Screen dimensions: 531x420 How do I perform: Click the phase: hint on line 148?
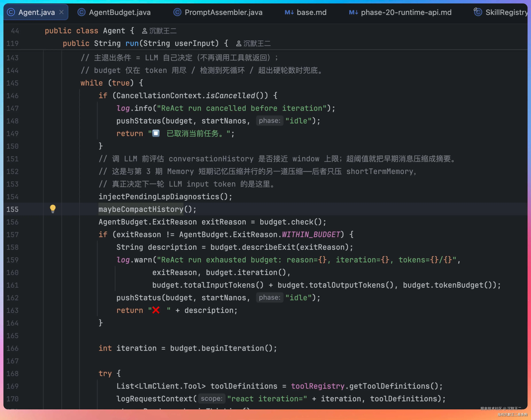click(x=269, y=121)
